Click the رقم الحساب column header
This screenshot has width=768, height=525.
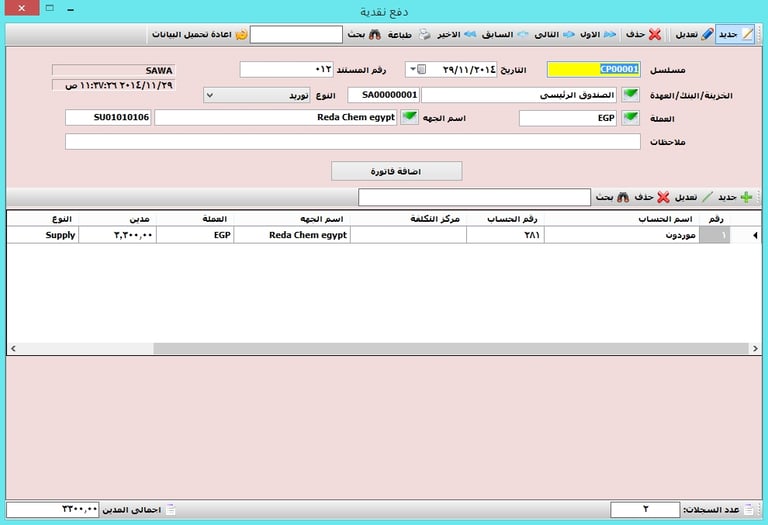[x=505, y=219]
